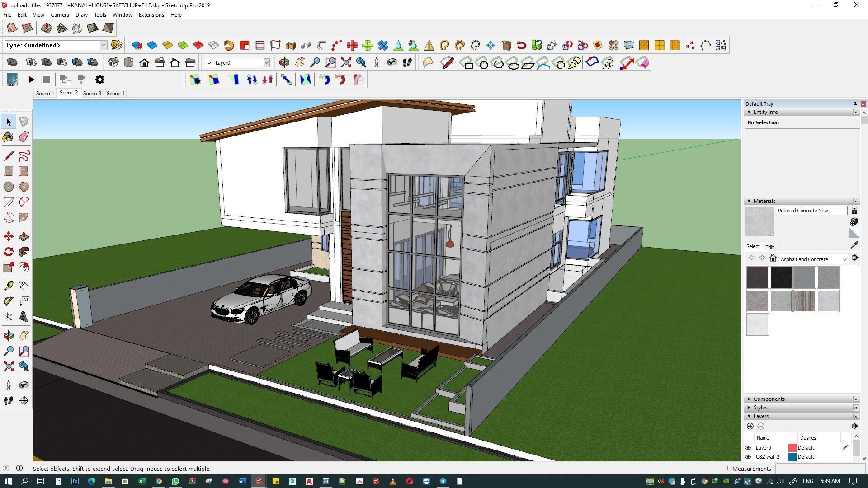This screenshot has width=868, height=488.
Task: Switch to the Select tab in Materials
Action: coord(753,246)
